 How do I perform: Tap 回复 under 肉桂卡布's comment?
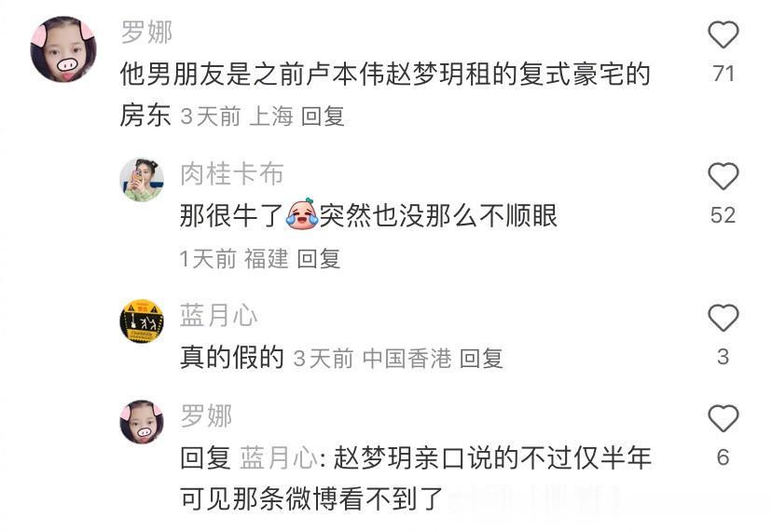point(319,259)
